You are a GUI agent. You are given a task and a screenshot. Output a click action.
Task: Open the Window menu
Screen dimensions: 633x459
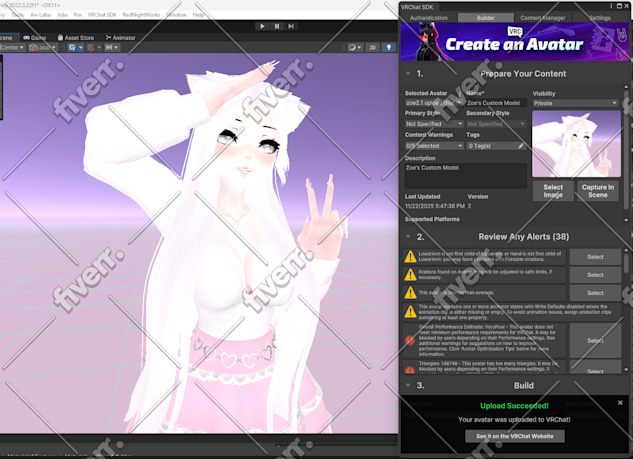pos(176,15)
